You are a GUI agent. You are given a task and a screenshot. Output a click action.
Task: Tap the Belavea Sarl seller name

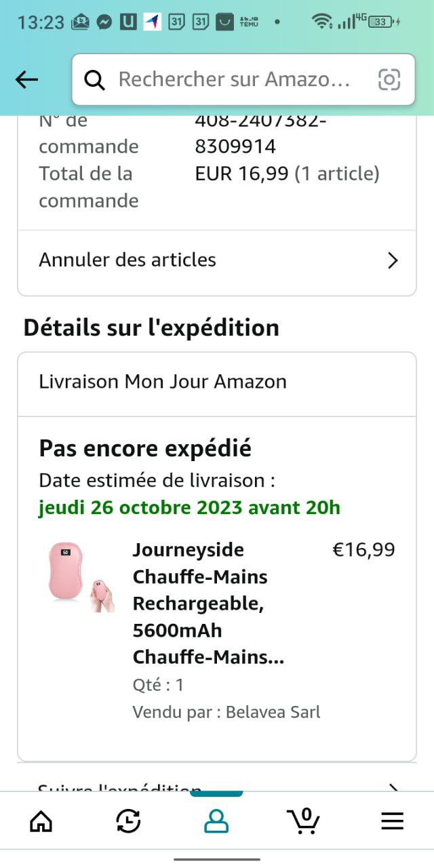(273, 712)
